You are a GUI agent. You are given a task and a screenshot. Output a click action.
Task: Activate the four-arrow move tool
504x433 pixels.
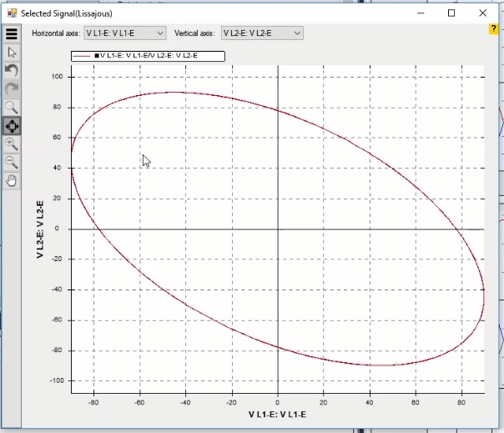pos(12,126)
